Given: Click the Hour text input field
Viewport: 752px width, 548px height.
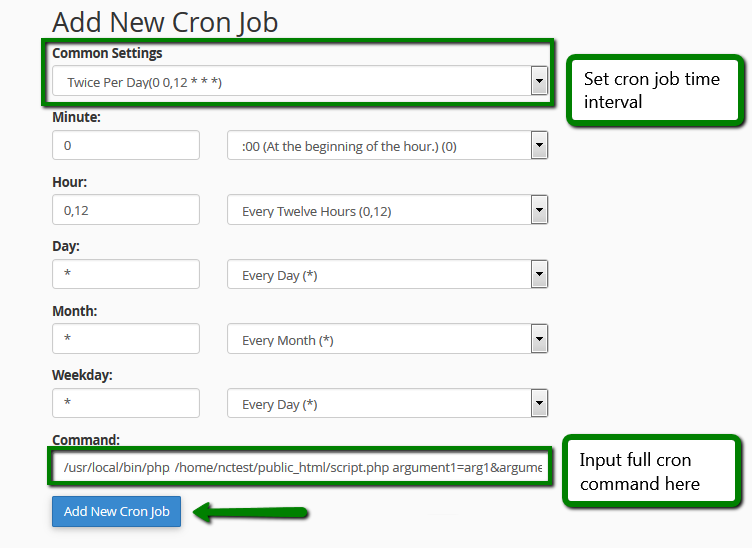Looking at the screenshot, I should click(126, 210).
